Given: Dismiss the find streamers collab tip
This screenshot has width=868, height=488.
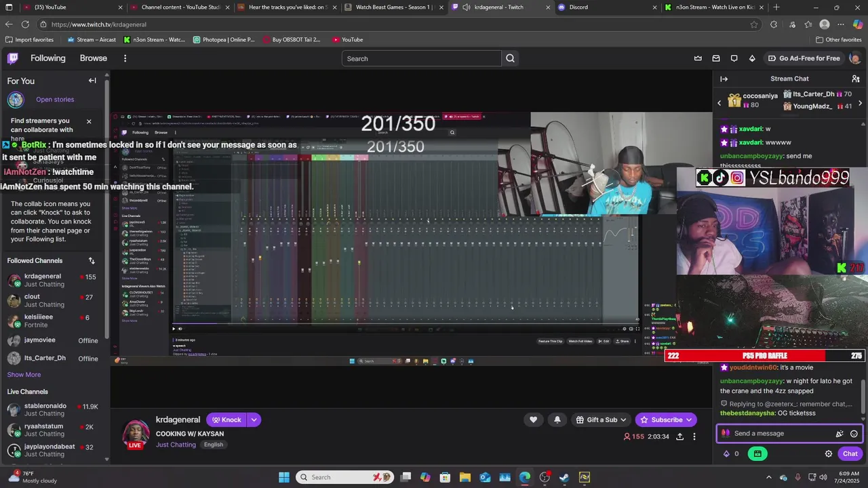Looking at the screenshot, I should click(88, 121).
